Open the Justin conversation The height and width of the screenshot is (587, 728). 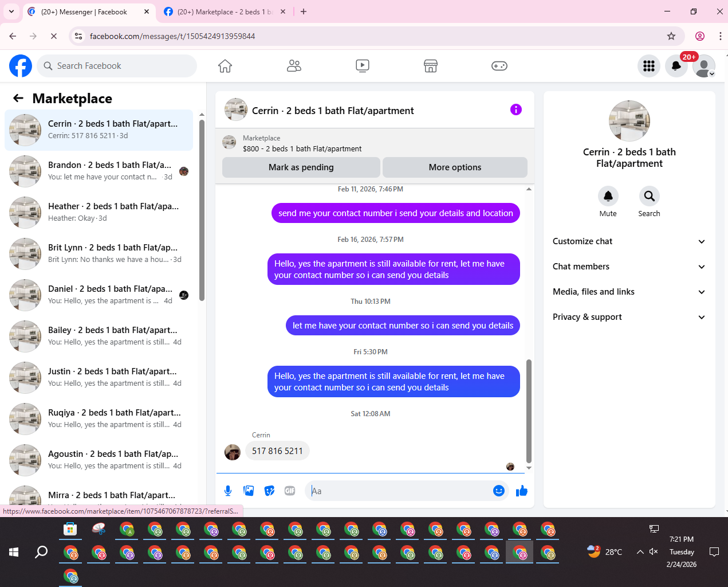pyautogui.click(x=99, y=378)
